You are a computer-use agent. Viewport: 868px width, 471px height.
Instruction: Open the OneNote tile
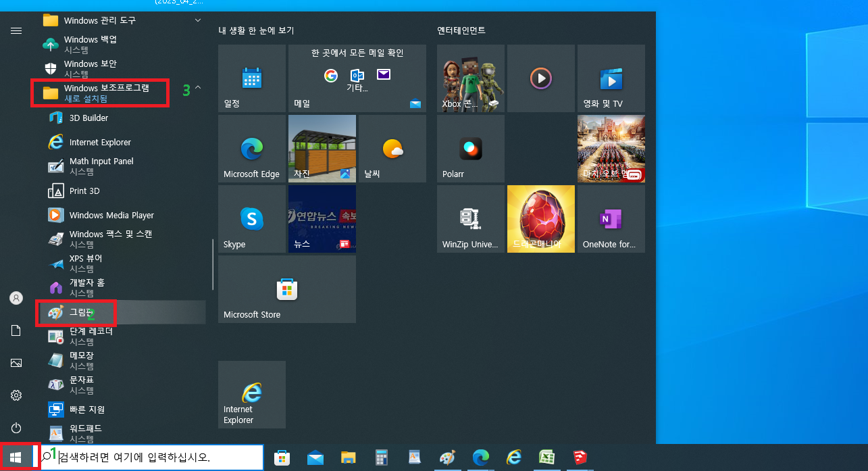click(x=611, y=219)
